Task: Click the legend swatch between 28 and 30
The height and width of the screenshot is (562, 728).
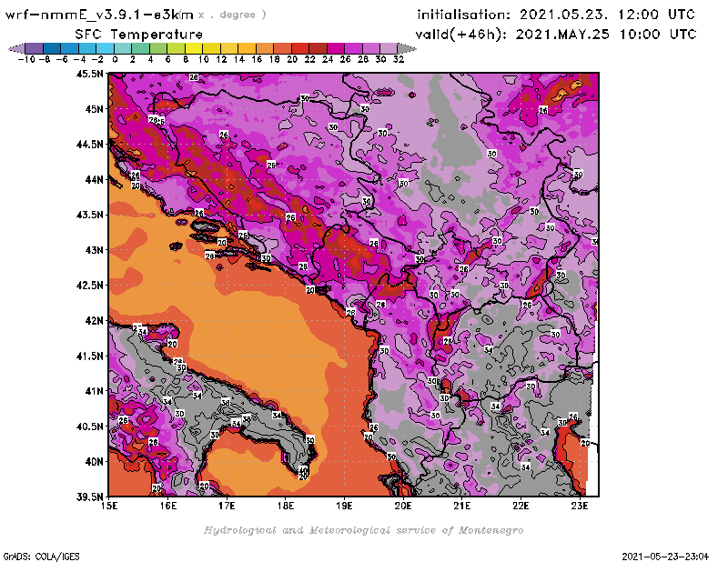Action: pos(371,48)
